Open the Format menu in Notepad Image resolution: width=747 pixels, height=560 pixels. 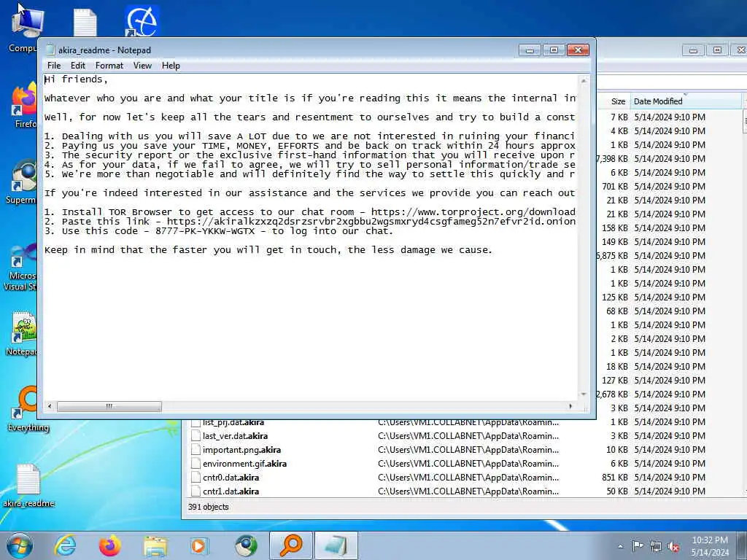coord(109,66)
